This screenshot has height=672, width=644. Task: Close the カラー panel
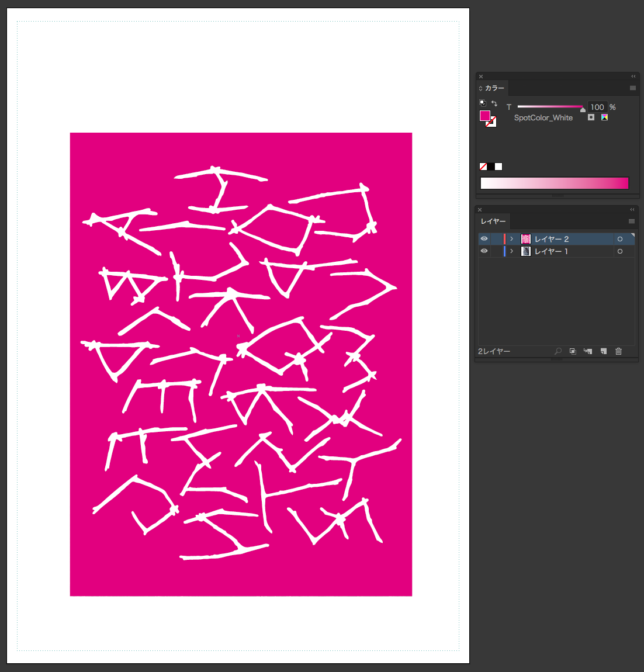click(481, 77)
